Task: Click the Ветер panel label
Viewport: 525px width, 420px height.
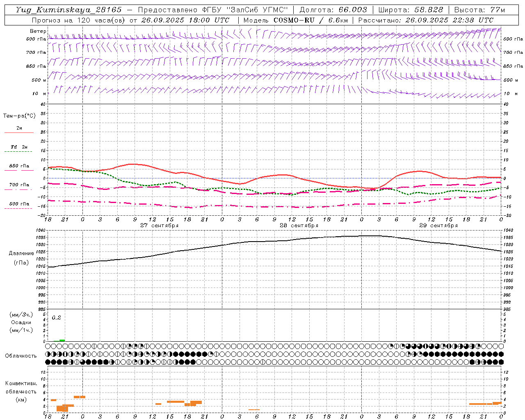Action: pos(38,31)
